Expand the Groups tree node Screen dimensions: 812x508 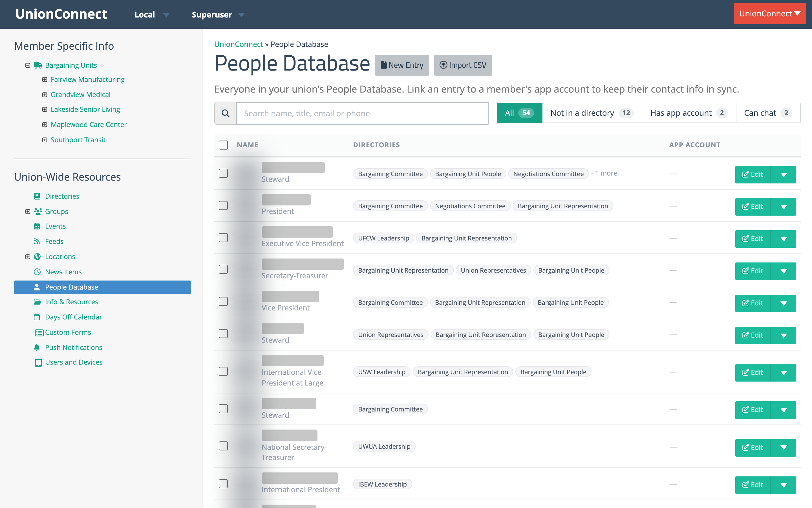(28, 211)
